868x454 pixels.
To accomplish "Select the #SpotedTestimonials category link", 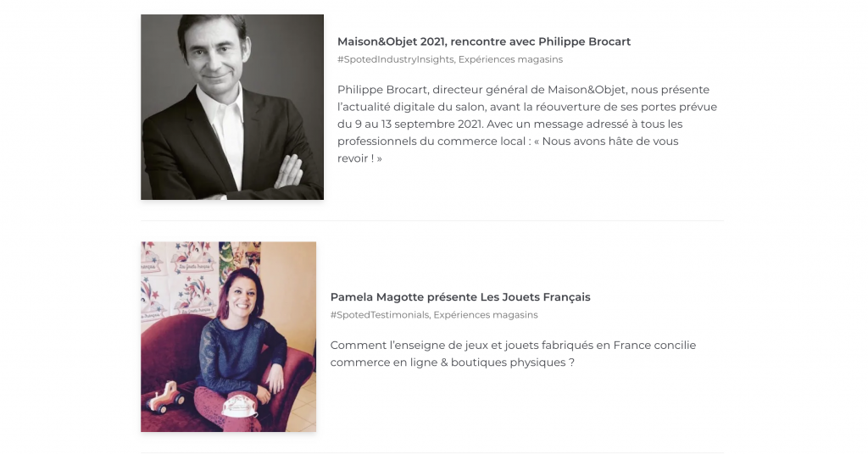I will 379,314.
